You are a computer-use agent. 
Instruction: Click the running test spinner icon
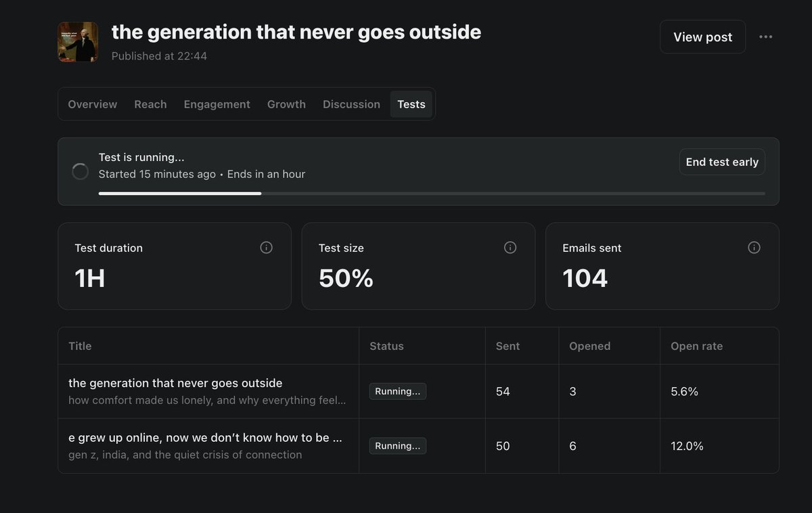80,171
